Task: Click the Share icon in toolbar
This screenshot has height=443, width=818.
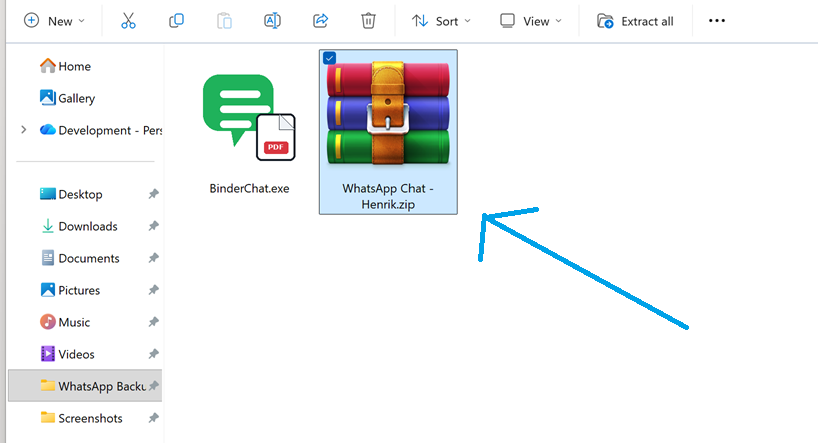Action: [320, 21]
